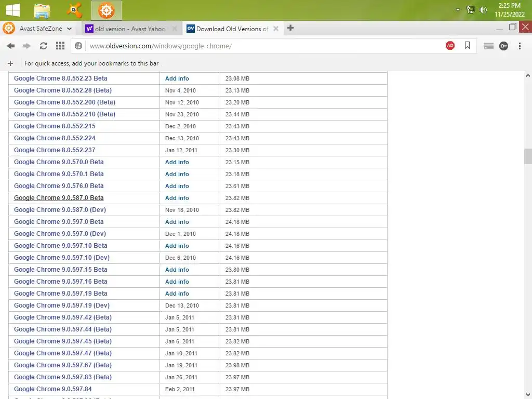Open the Avast antivirus taskbar icon
The width and height of the screenshot is (532, 399).
74,10
